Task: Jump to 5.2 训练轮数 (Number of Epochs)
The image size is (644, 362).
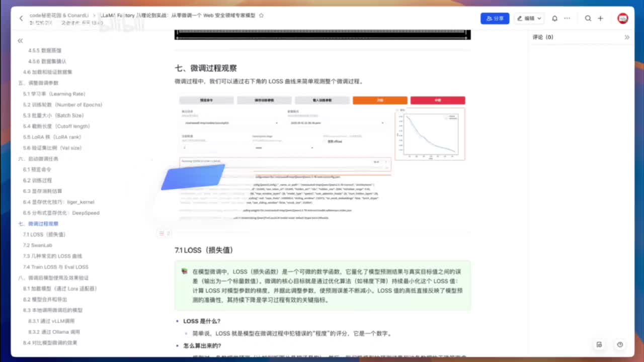Action: click(62, 105)
